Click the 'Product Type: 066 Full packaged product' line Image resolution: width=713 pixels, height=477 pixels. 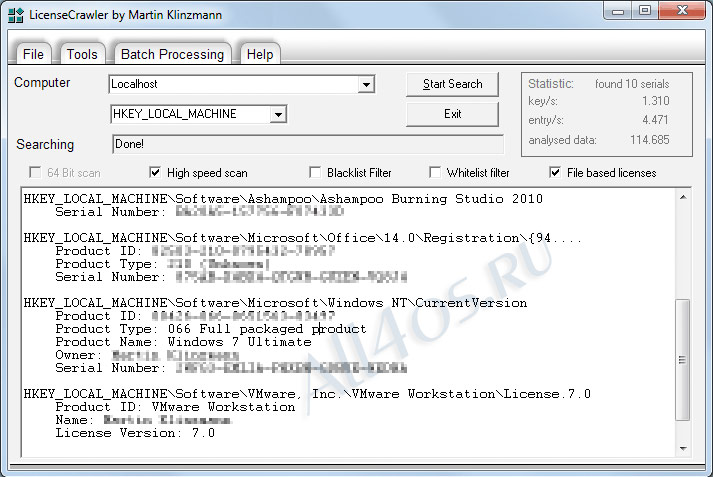[x=211, y=329]
